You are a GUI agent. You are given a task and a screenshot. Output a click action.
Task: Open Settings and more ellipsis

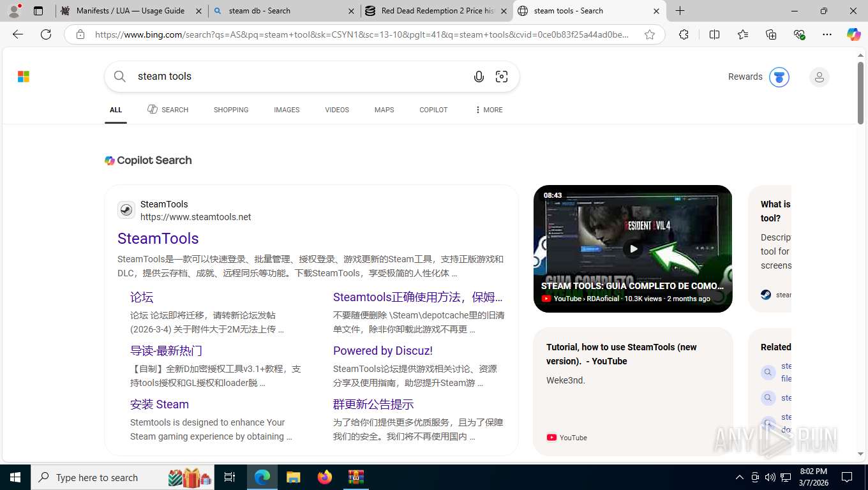tap(827, 34)
